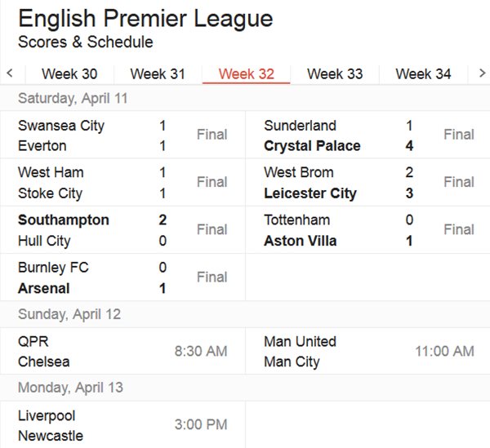490x448 pixels.
Task: Go to the Week 34 tab
Action: coord(423,74)
